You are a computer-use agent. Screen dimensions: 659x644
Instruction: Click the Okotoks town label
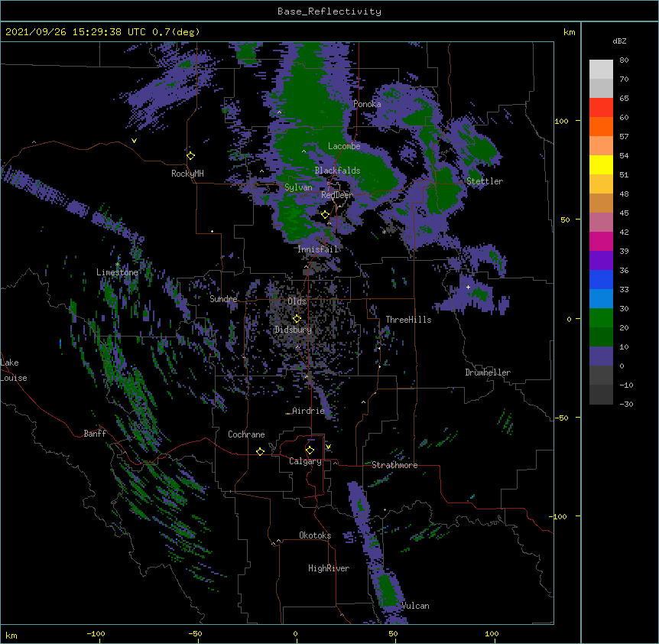[315, 535]
